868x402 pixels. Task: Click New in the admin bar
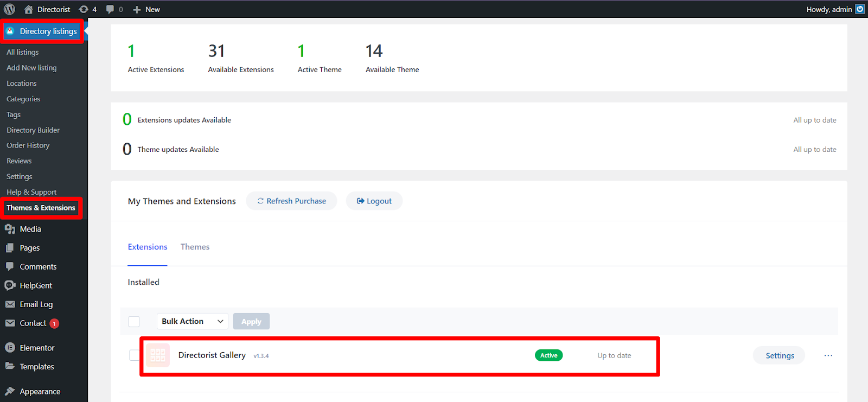pos(152,9)
